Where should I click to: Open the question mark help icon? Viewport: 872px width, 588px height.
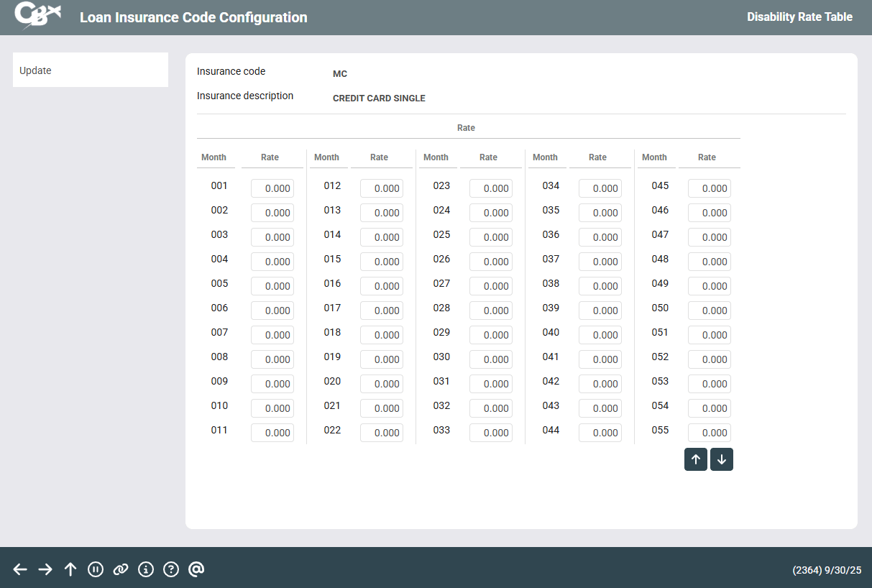170,569
